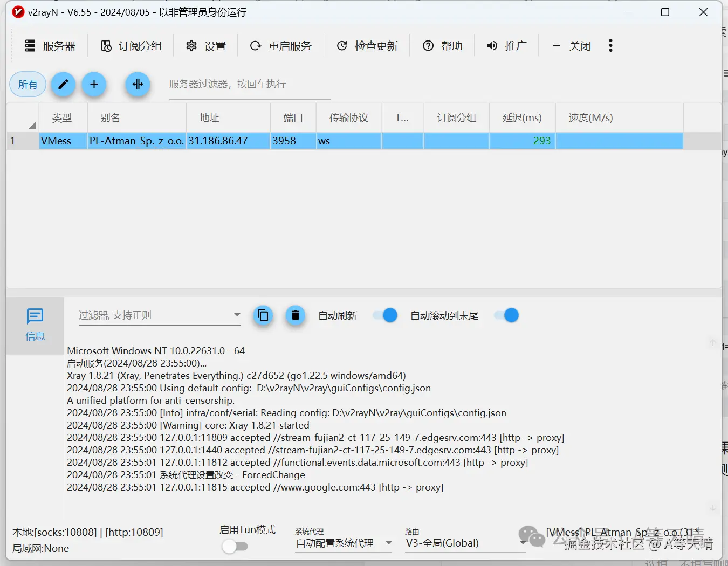Sort by the 延迟(ms) column header
This screenshot has width=728, height=566.
pyautogui.click(x=522, y=118)
